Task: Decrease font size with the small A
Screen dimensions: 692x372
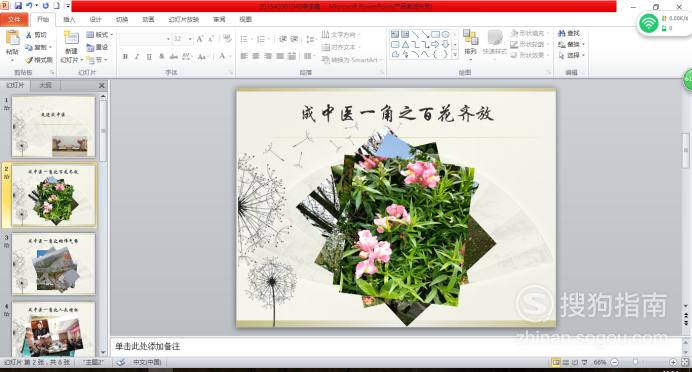Action: pyautogui.click(x=211, y=39)
